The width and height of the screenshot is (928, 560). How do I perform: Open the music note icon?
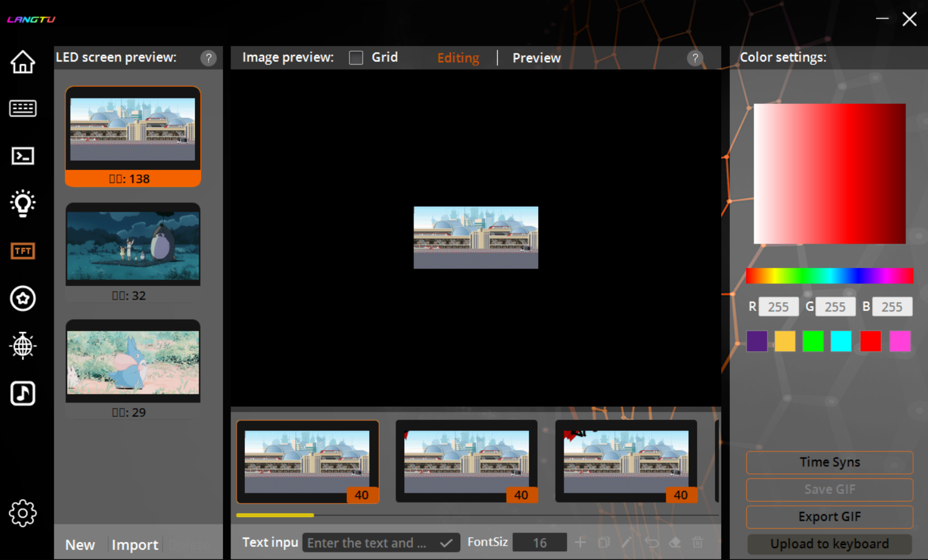pos(22,394)
